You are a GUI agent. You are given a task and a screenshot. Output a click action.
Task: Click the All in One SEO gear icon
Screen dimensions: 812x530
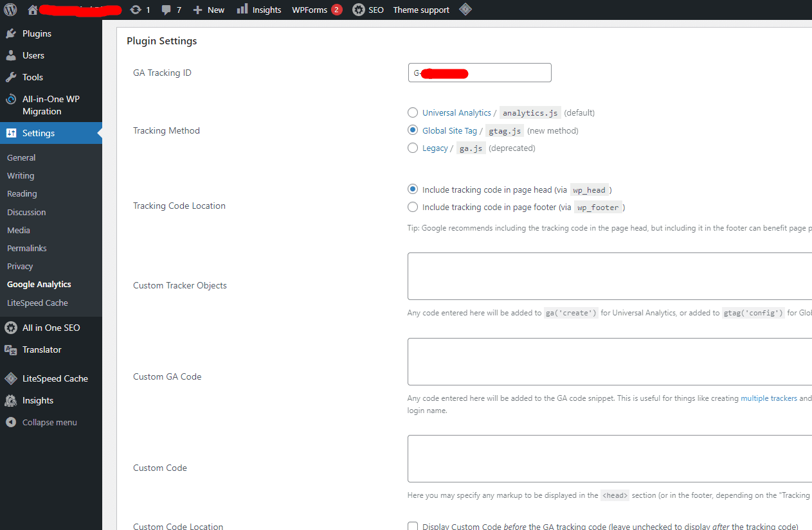(11, 328)
